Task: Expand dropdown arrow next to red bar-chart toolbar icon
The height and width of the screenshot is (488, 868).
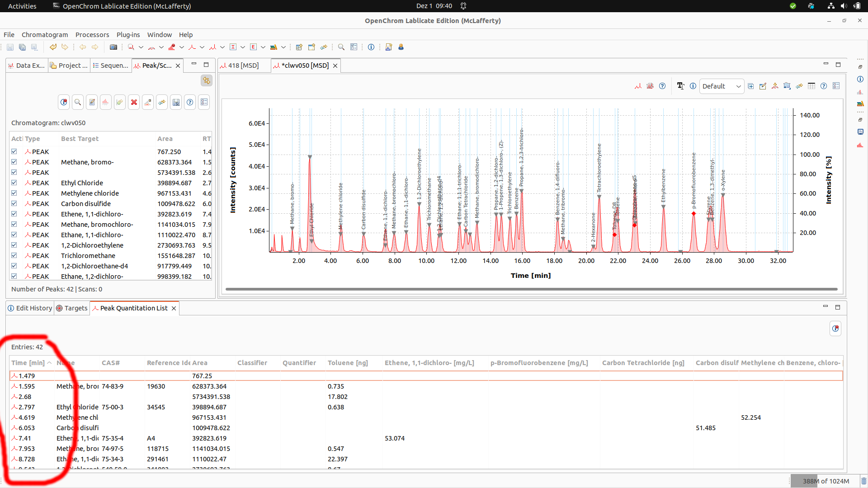Action: (182, 47)
